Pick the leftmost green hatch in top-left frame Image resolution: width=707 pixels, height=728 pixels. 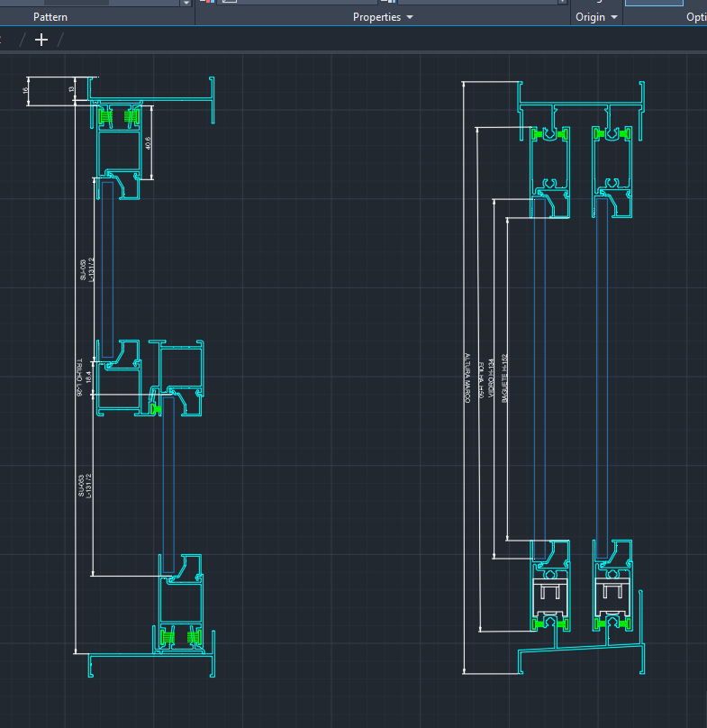(107, 116)
